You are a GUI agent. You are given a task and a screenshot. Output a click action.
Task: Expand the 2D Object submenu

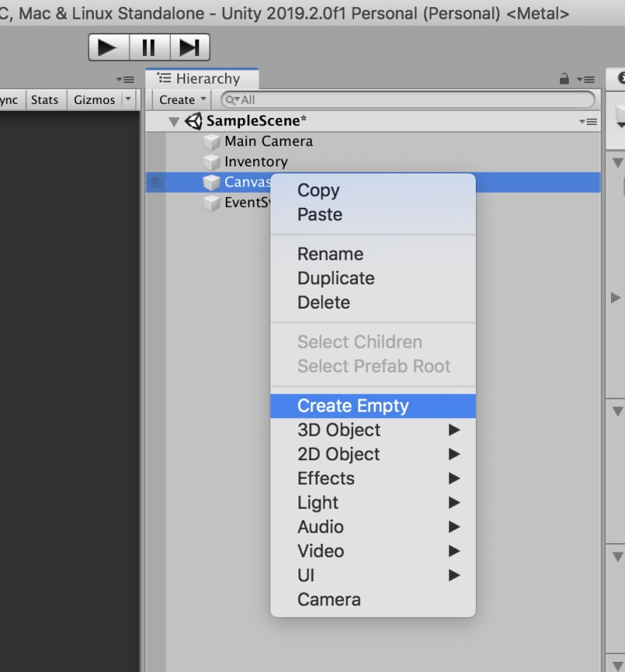pyautogui.click(x=373, y=454)
